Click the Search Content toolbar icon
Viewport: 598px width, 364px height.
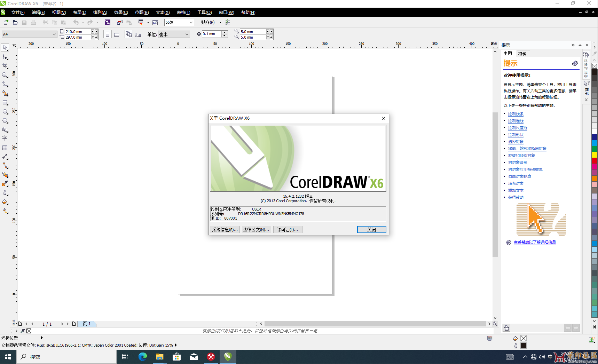(108, 22)
